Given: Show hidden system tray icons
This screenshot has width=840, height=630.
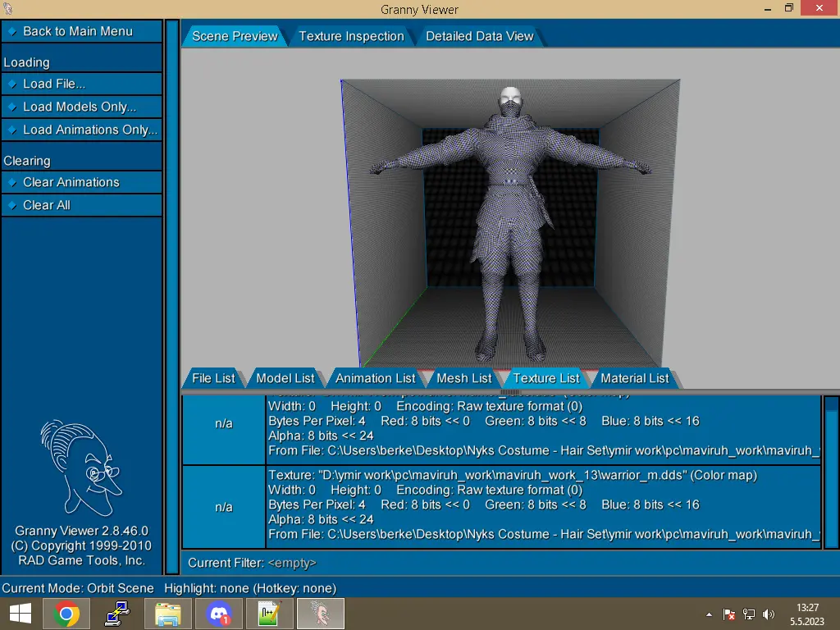Looking at the screenshot, I should click(710, 614).
